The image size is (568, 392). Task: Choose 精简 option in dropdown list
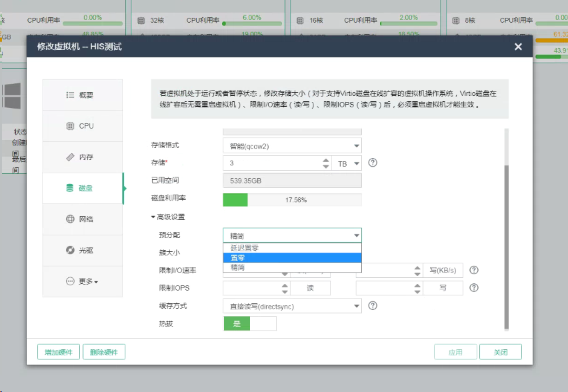(x=292, y=267)
